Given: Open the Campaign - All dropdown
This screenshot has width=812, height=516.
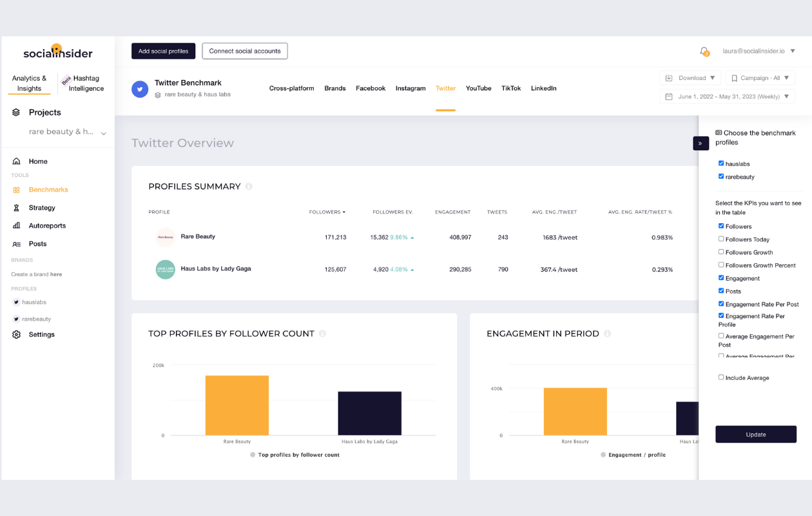Looking at the screenshot, I should [x=760, y=78].
